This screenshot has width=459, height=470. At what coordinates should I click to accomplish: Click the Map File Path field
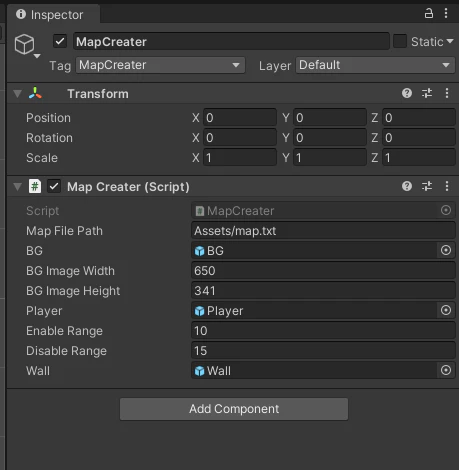[x=323, y=231]
